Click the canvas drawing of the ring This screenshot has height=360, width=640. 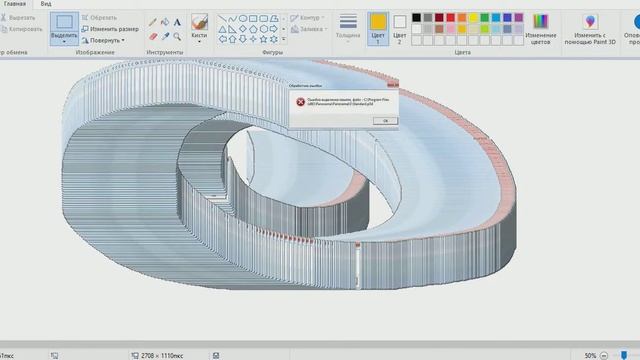click(289, 176)
